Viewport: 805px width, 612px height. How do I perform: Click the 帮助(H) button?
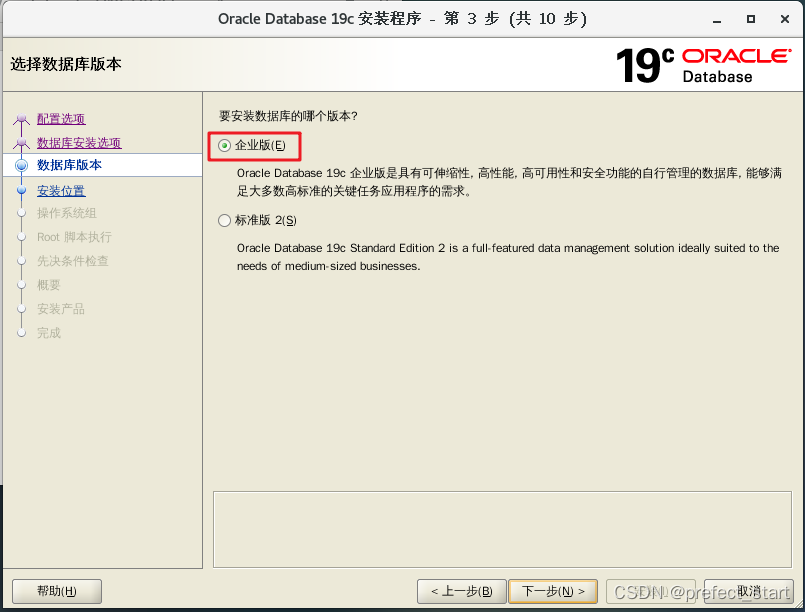click(57, 591)
